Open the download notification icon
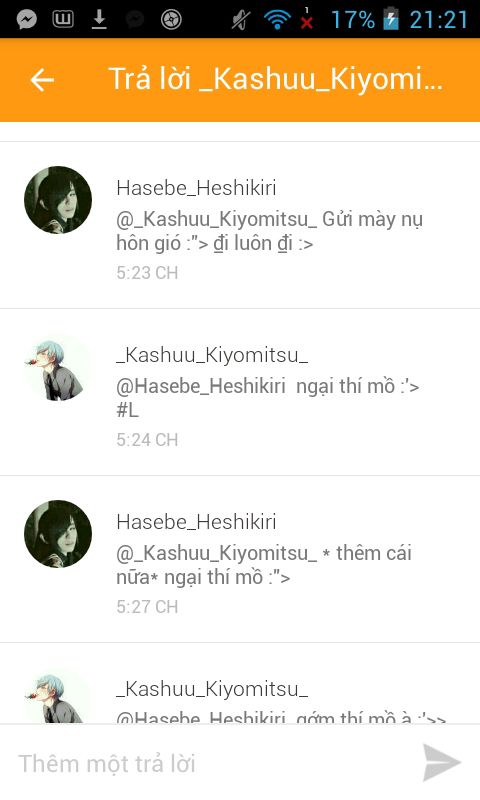Screen dimensions: 480x800 click(x=99, y=20)
